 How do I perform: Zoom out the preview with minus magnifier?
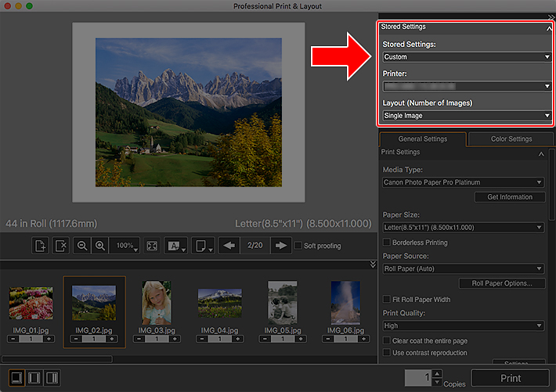pyautogui.click(x=82, y=246)
